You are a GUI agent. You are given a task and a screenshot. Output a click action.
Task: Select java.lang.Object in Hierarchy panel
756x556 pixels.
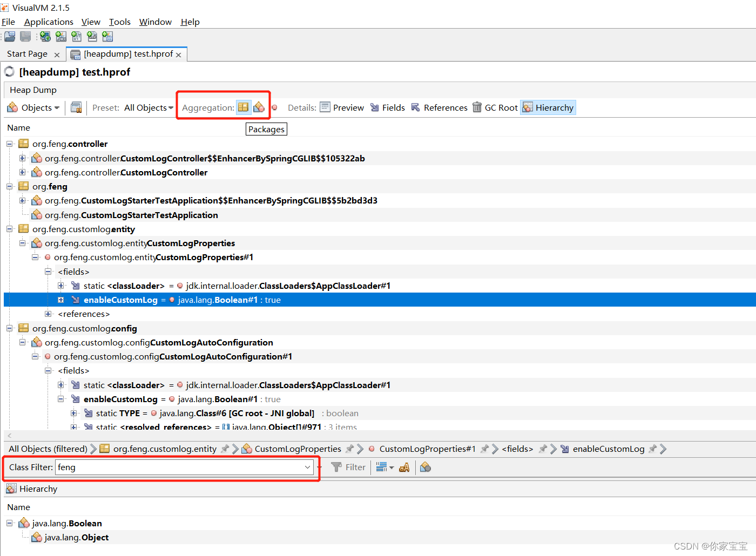coord(76,537)
